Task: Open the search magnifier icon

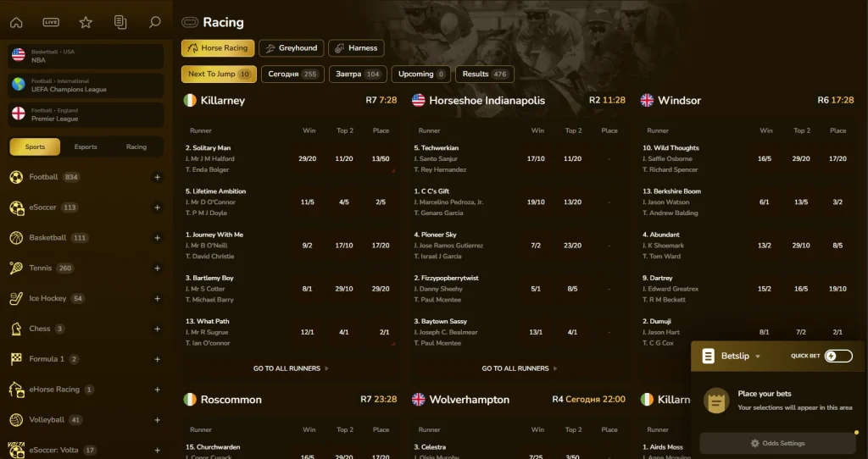Action: [x=155, y=22]
